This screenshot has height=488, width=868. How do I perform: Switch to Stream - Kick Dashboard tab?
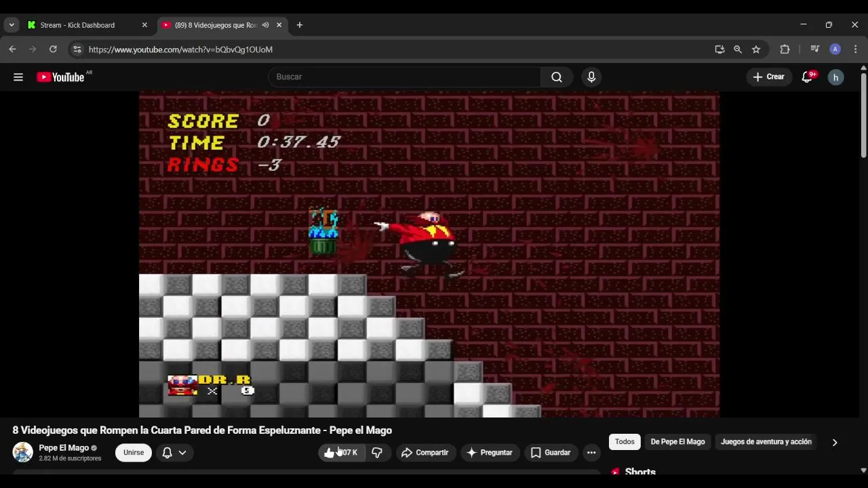77,25
